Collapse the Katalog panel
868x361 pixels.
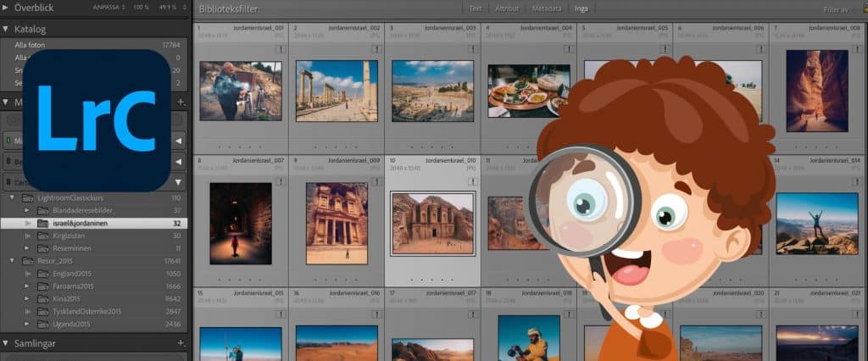(x=6, y=30)
